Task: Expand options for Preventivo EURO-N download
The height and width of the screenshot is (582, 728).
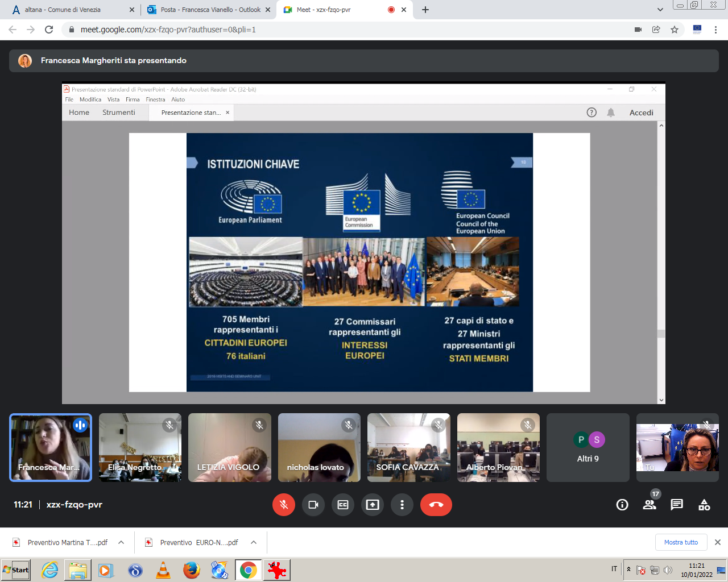Action: tap(254, 542)
